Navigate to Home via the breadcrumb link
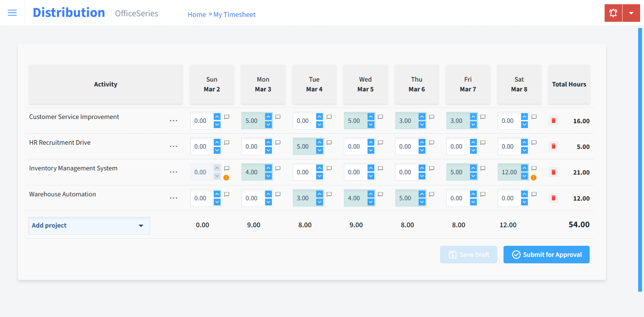644x317 pixels. pyautogui.click(x=197, y=14)
